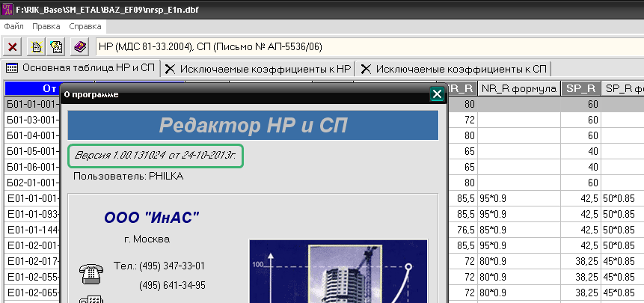The width and height of the screenshot is (644, 303).
Task: Click the red X delete toolbar icon
Action: (12, 47)
